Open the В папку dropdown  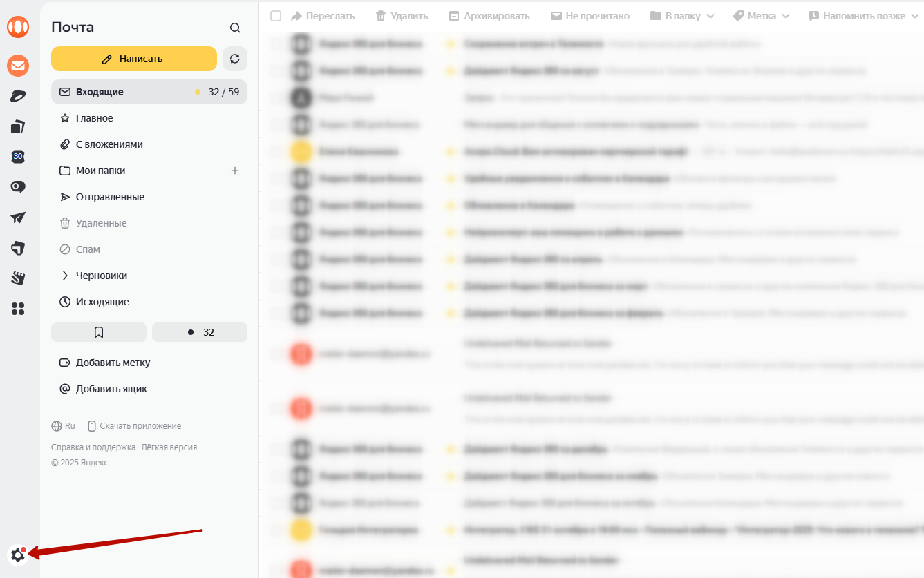coord(682,16)
